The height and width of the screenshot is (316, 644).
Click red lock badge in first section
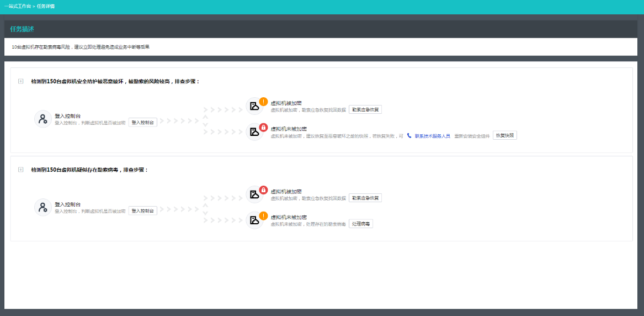pyautogui.click(x=263, y=127)
